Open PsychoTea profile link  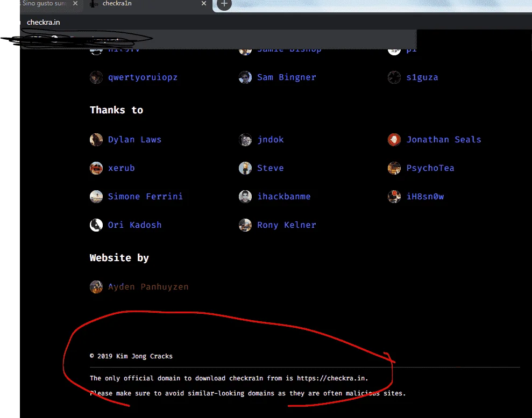(430, 168)
